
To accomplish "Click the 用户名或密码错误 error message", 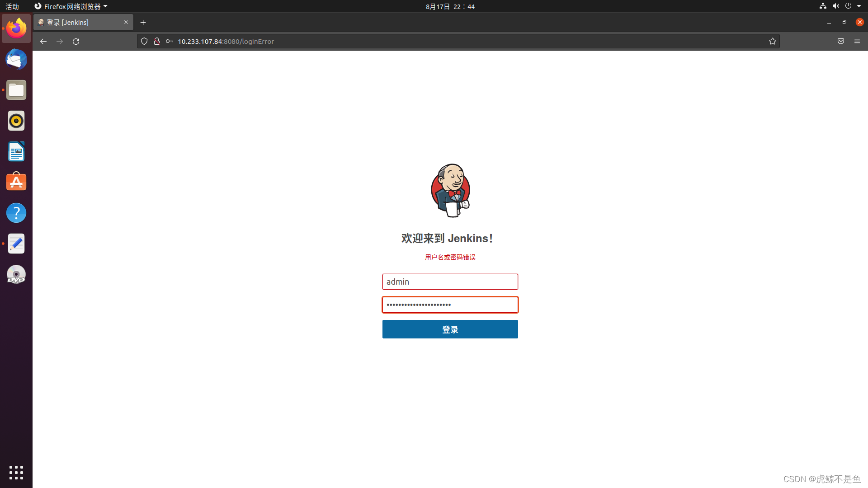I will [x=450, y=257].
